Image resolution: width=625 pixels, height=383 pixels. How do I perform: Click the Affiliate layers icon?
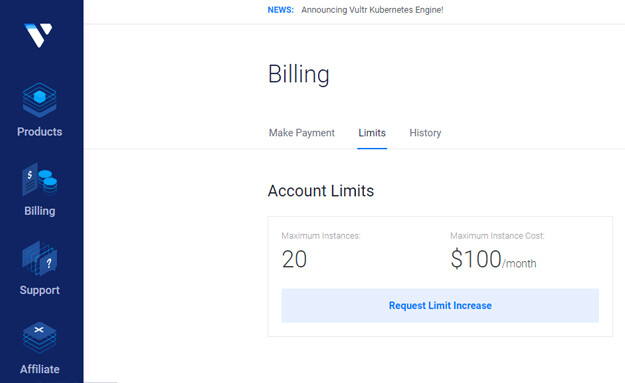click(39, 338)
